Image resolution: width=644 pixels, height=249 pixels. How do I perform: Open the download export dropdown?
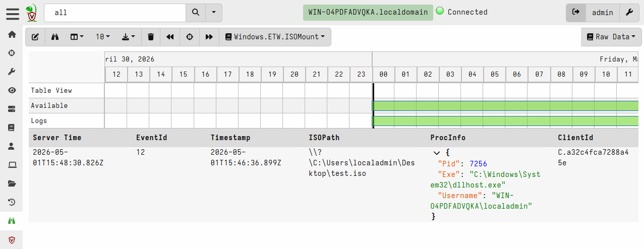point(129,37)
